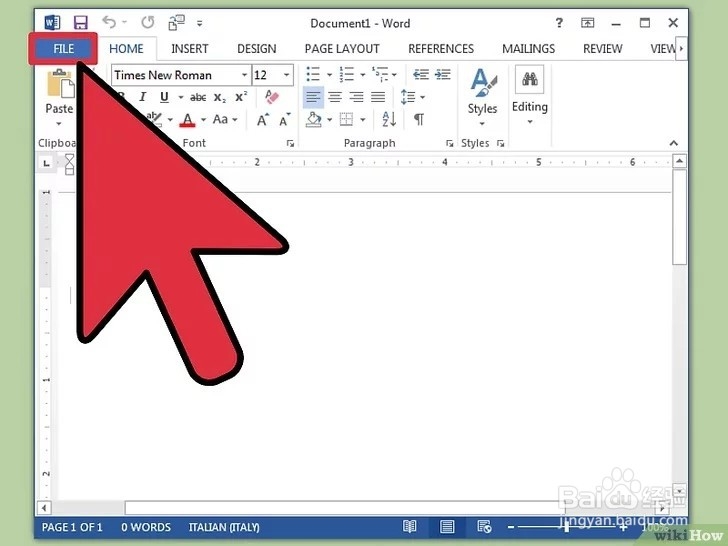728x546 pixels.
Task: Open the font size 12 dropdown
Action: (x=286, y=75)
